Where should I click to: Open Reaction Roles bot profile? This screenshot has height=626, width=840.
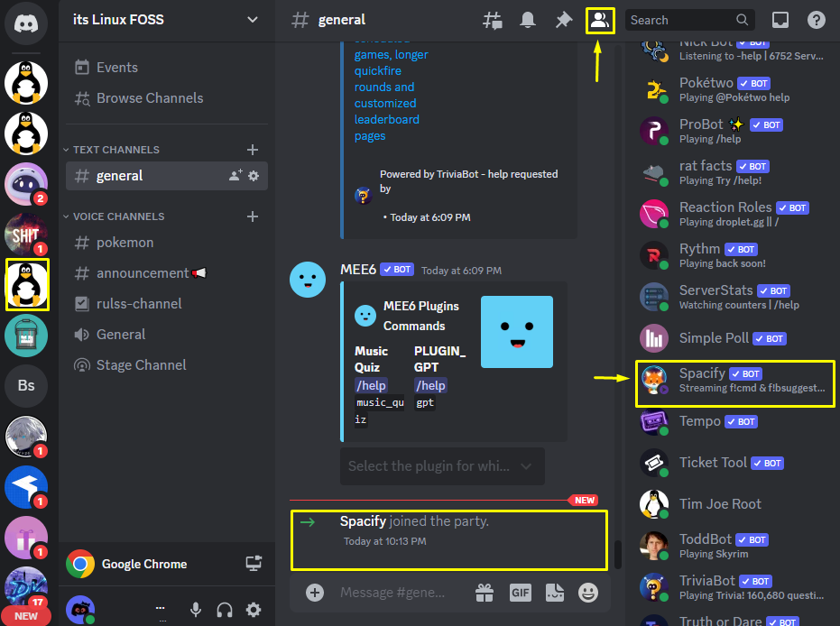point(733,214)
